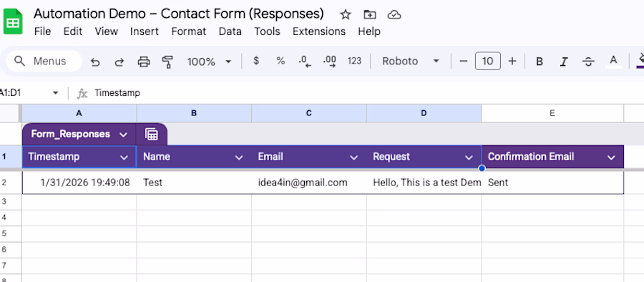This screenshot has width=644, height=282.
Task: Open the Roboto font dropdown
Action: pos(411,62)
